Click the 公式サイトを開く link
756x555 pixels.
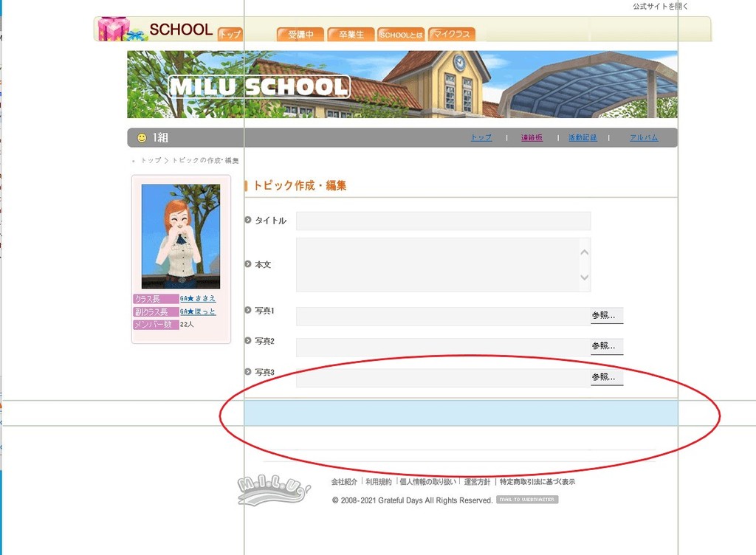point(660,6)
